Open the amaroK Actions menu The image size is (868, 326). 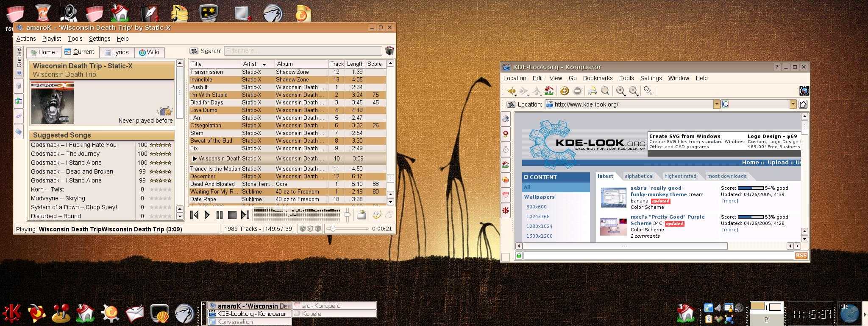[26, 39]
